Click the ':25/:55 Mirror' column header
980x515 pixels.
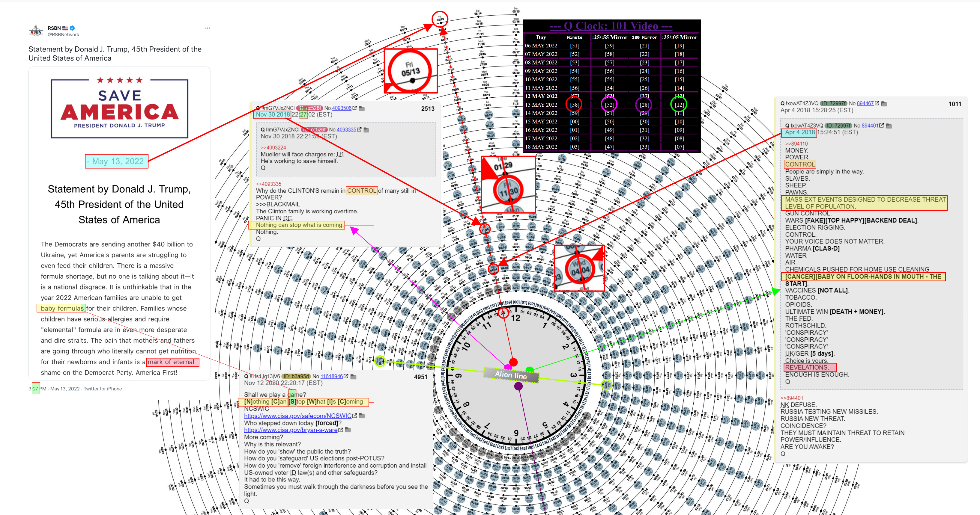609,37
